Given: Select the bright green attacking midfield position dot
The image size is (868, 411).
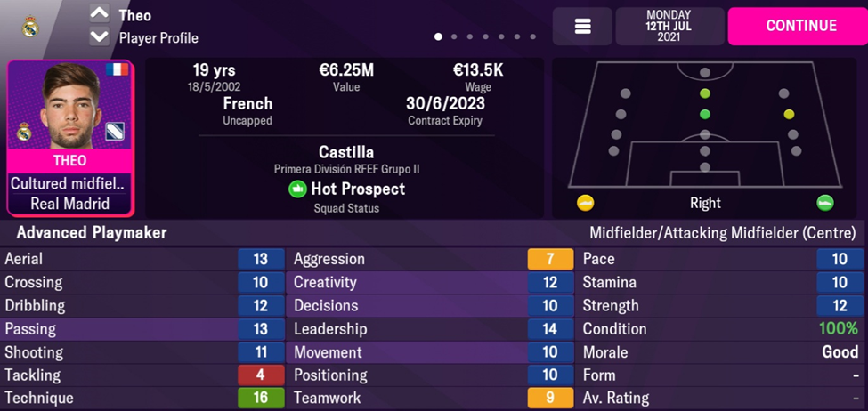Looking at the screenshot, I should 704,93.
